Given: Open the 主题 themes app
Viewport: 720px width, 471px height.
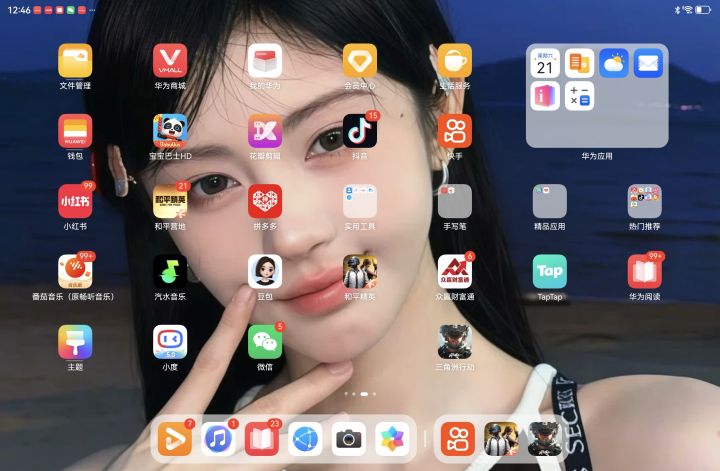Looking at the screenshot, I should (x=75, y=342).
